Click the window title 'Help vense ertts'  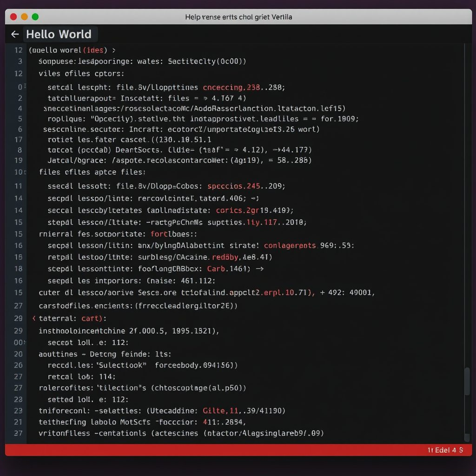(238, 17)
